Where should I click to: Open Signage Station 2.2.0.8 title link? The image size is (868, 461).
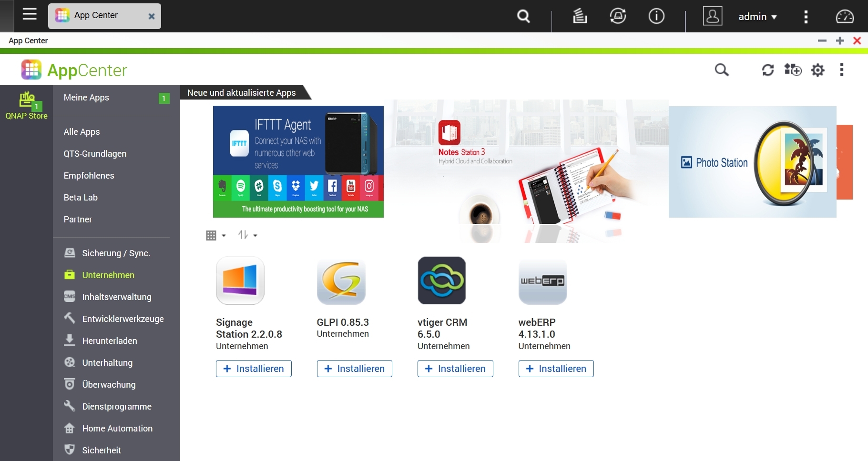click(x=249, y=328)
